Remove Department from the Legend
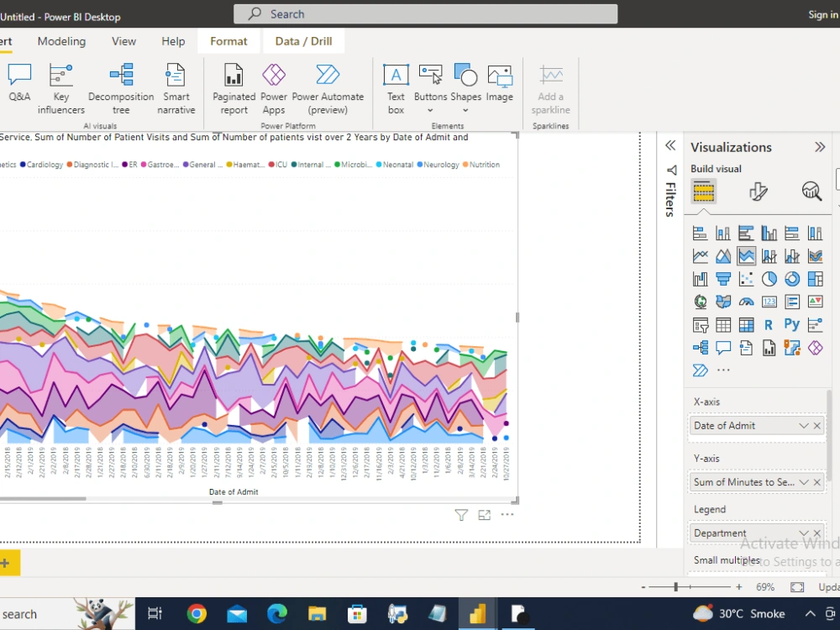The height and width of the screenshot is (630, 840). point(817,533)
